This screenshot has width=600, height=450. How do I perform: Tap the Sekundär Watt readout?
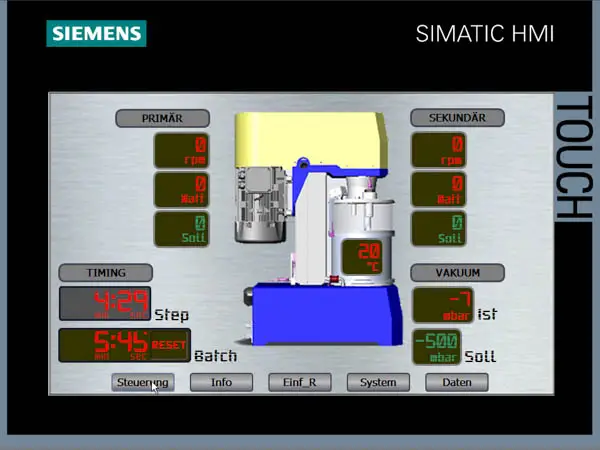click(x=438, y=189)
